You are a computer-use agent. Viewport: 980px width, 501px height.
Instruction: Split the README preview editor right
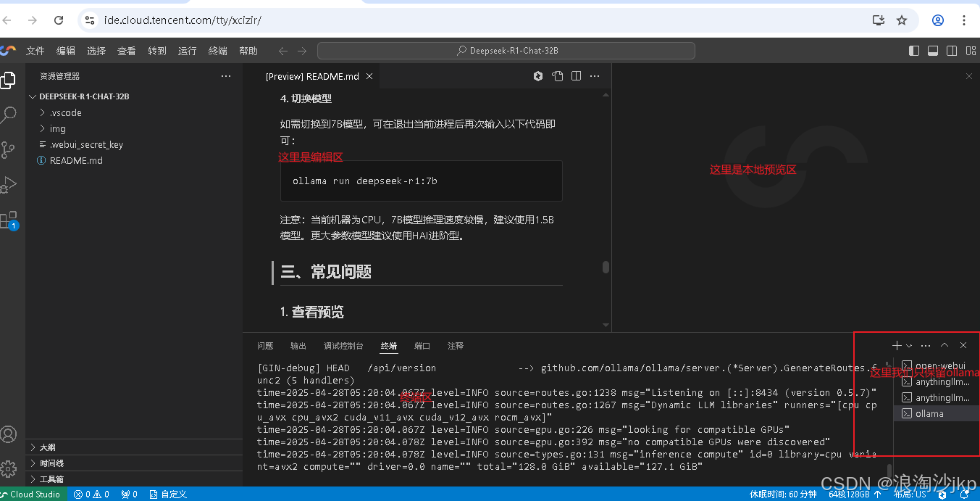(x=576, y=76)
